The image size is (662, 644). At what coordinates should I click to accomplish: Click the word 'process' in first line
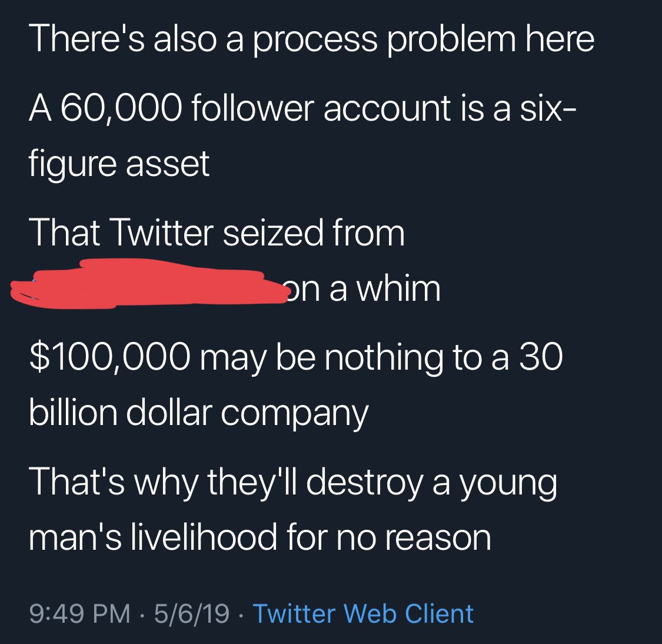(315, 41)
